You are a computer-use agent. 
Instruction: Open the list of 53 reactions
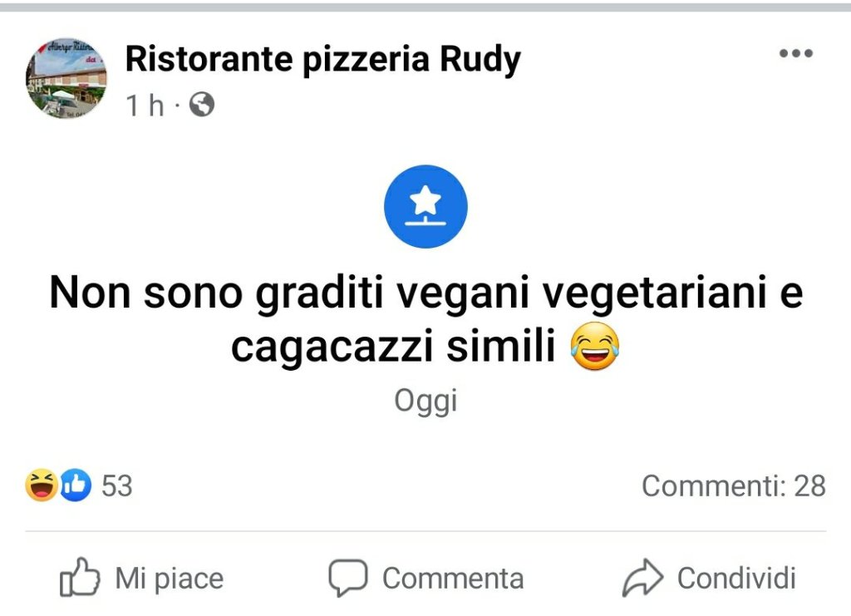click(116, 485)
